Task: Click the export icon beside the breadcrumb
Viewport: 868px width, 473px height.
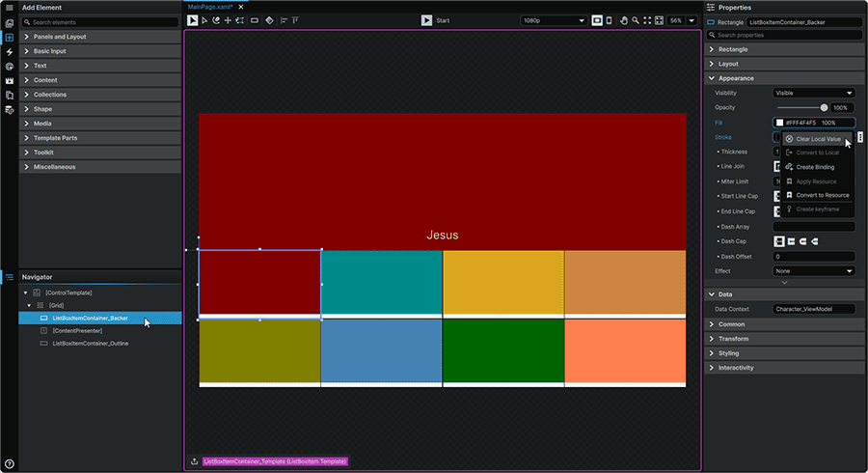Action: tap(194, 461)
